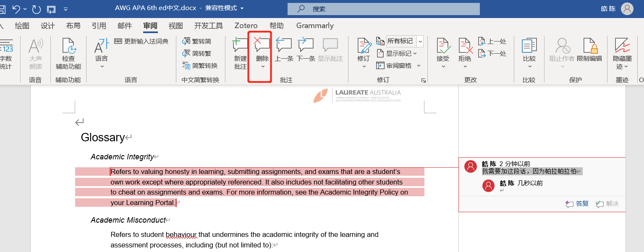644x252 pixels.
Task: Expand the 修订 dropdown arrow
Action: pos(364,67)
